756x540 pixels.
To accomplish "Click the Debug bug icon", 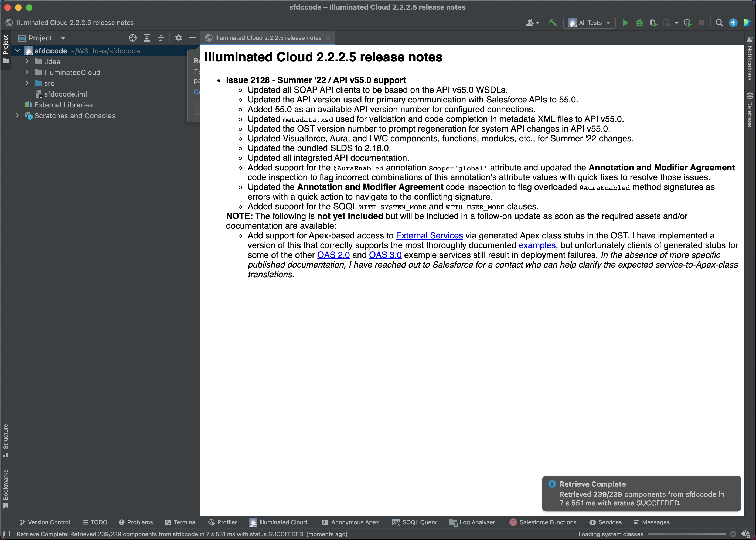I will (639, 23).
